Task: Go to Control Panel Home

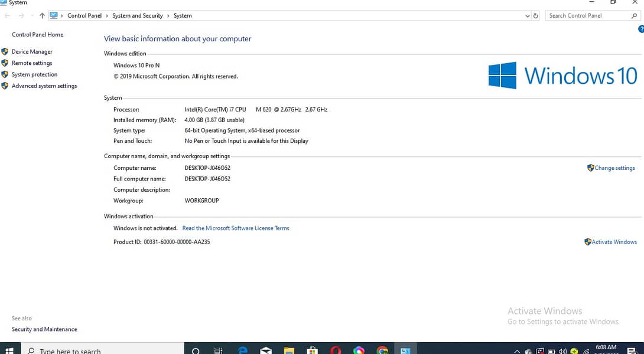Action: click(x=37, y=34)
